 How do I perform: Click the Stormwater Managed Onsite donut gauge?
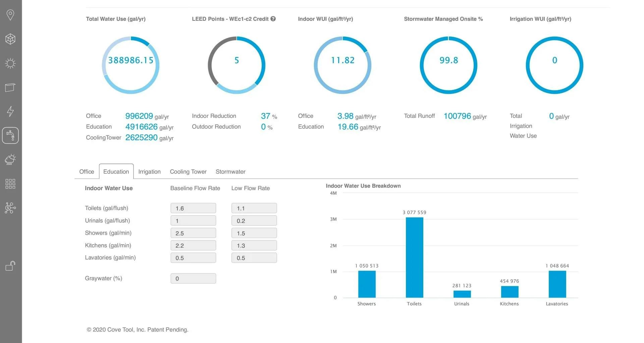tap(448, 65)
